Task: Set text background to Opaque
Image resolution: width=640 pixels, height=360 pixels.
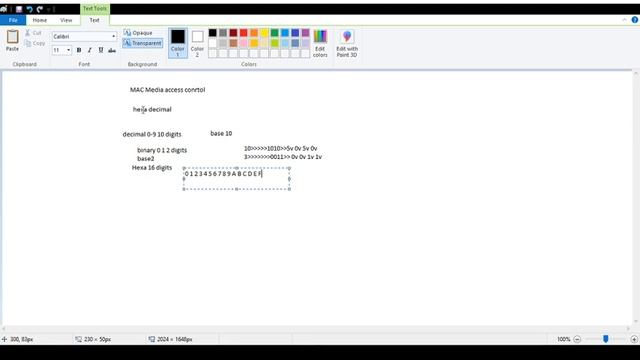Action: 138,33
